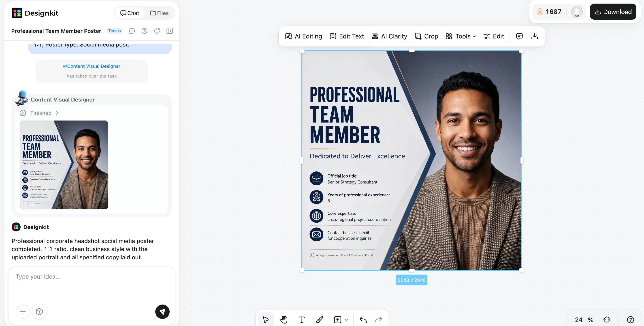Click the Designkit logo icon

pos(17,13)
